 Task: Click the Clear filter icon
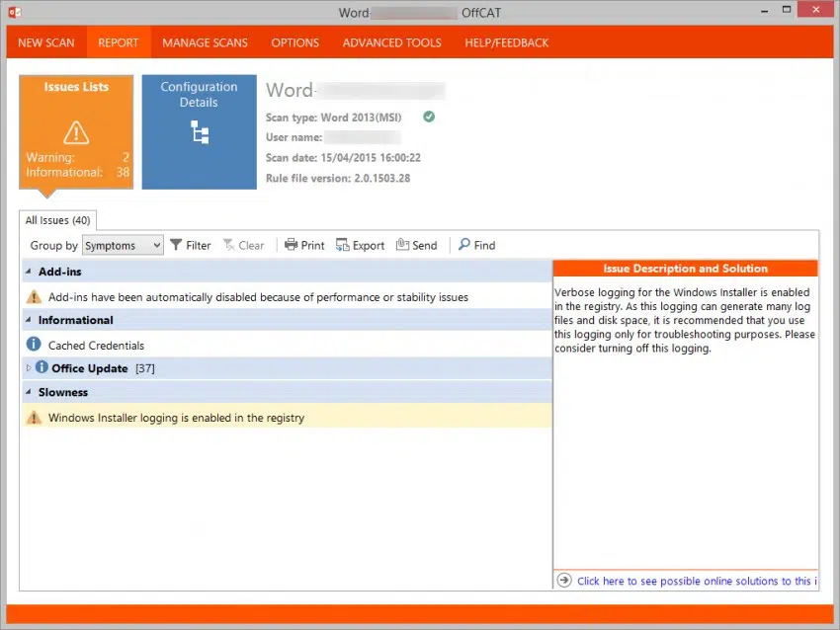click(x=228, y=245)
